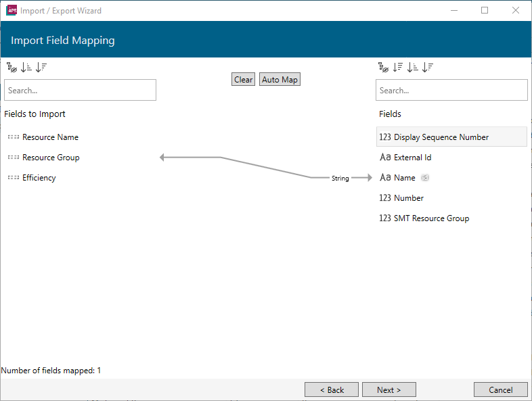Screen dimensions: 532x401
Task: Select the Resource Group import field
Action: pos(51,158)
